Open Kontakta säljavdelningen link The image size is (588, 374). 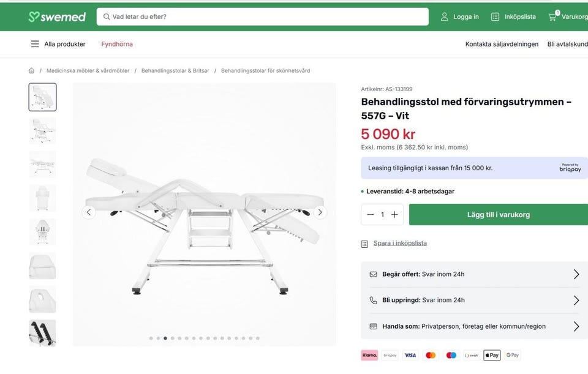[502, 44]
